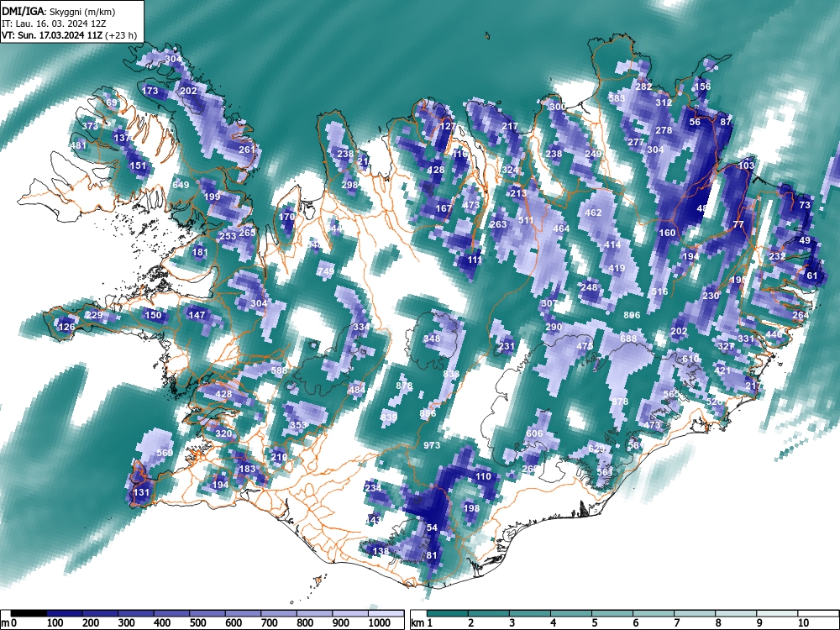Click the reading 170 on the map
Viewport: 840px width, 630px height.
pyautogui.click(x=287, y=217)
